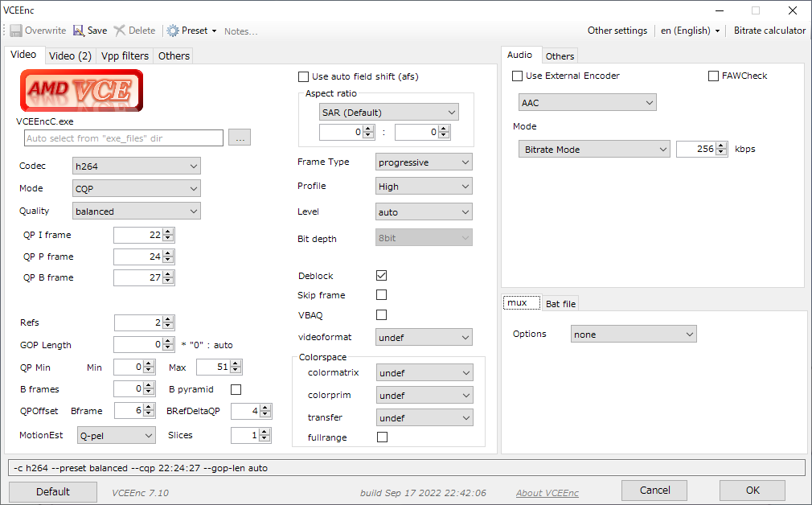Click the Delete X icon
This screenshot has height=505, width=812.
click(120, 31)
